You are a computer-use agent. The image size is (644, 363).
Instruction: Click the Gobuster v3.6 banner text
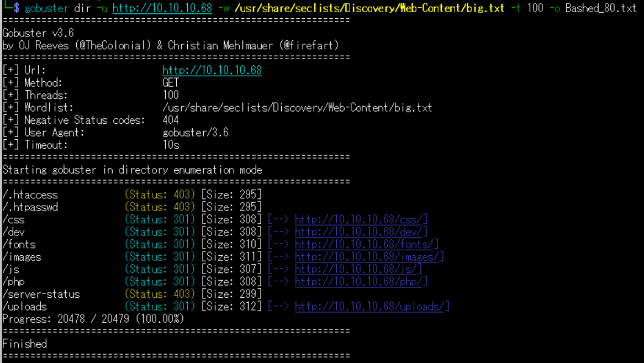click(x=38, y=33)
